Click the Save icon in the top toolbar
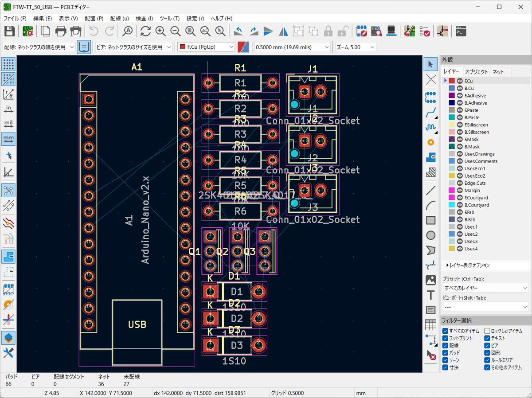This screenshot has height=398, width=532. (x=9, y=31)
